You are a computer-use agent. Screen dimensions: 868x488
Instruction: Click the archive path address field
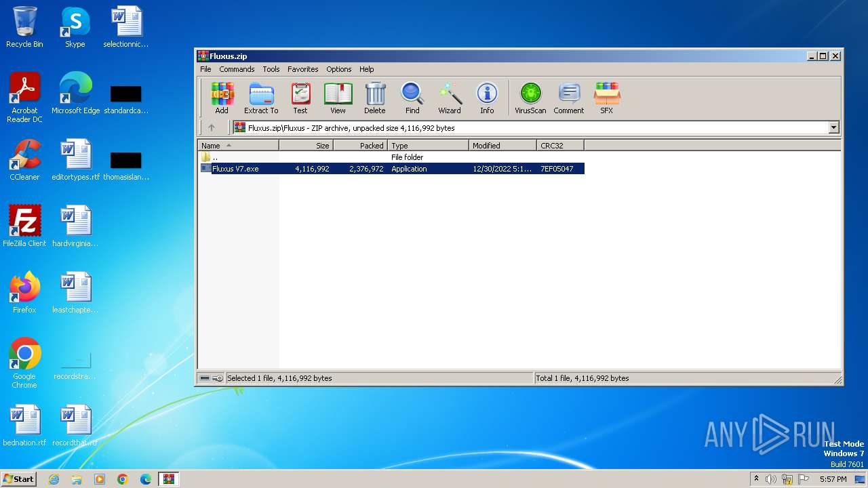click(x=530, y=127)
